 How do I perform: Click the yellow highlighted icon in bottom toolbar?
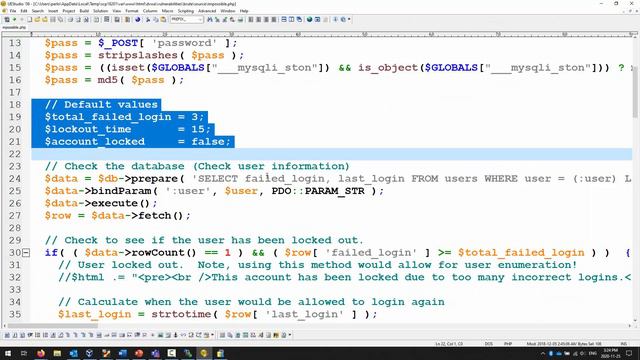point(276,335)
